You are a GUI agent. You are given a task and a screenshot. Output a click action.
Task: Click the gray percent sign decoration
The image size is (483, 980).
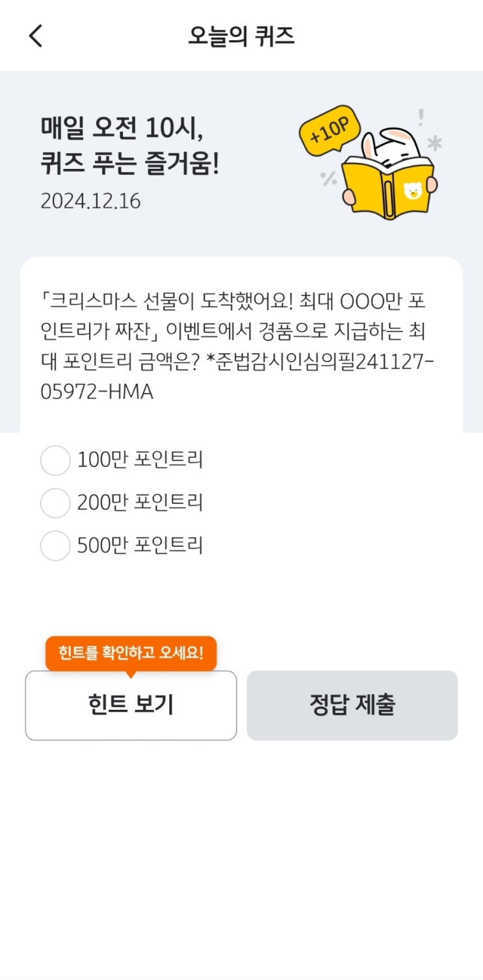pyautogui.click(x=329, y=178)
